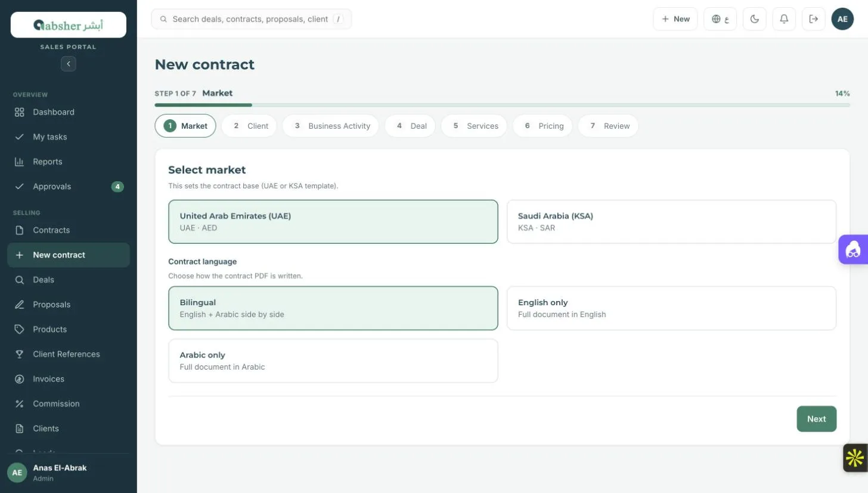Image resolution: width=868 pixels, height=493 pixels.
Task: Open the Dashboard grid icon
Action: [x=20, y=112]
